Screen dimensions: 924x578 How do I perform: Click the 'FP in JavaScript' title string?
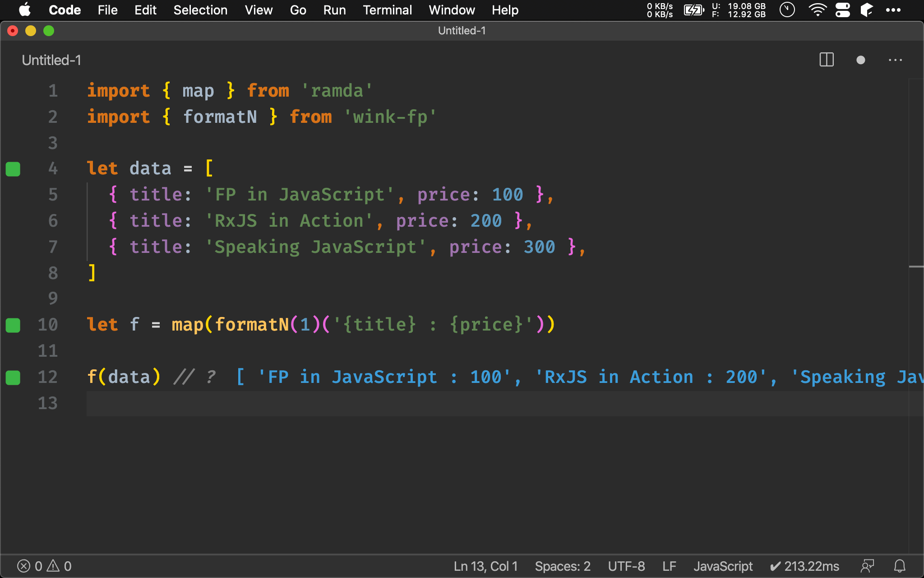(299, 195)
